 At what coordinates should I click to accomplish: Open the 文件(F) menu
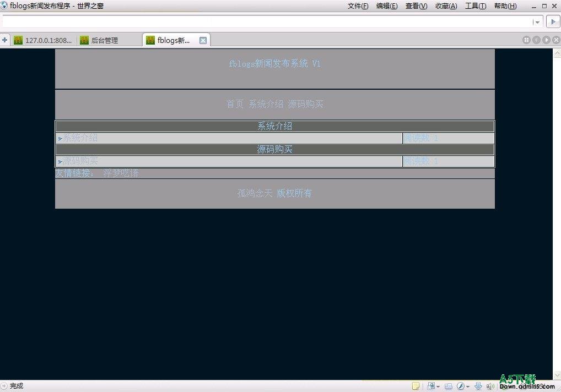(x=358, y=6)
